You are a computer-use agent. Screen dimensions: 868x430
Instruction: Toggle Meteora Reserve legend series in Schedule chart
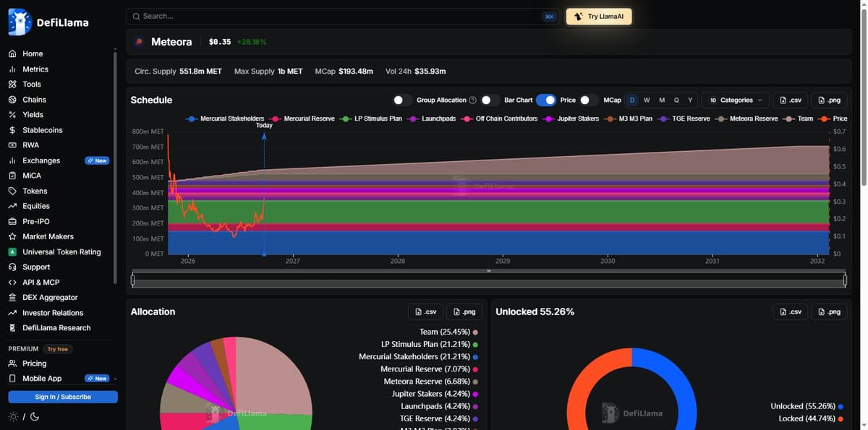click(x=746, y=119)
